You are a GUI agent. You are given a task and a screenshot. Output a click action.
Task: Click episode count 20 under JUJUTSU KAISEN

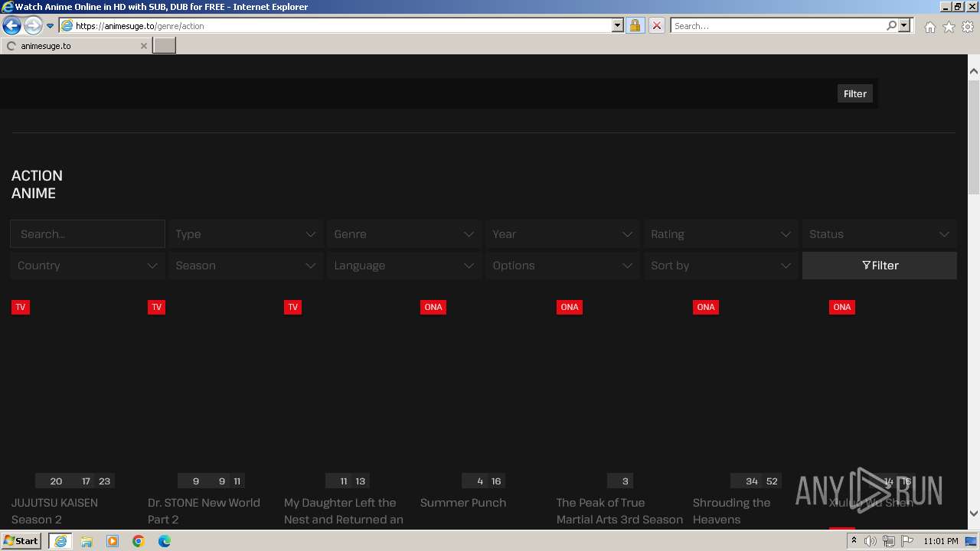coord(56,481)
